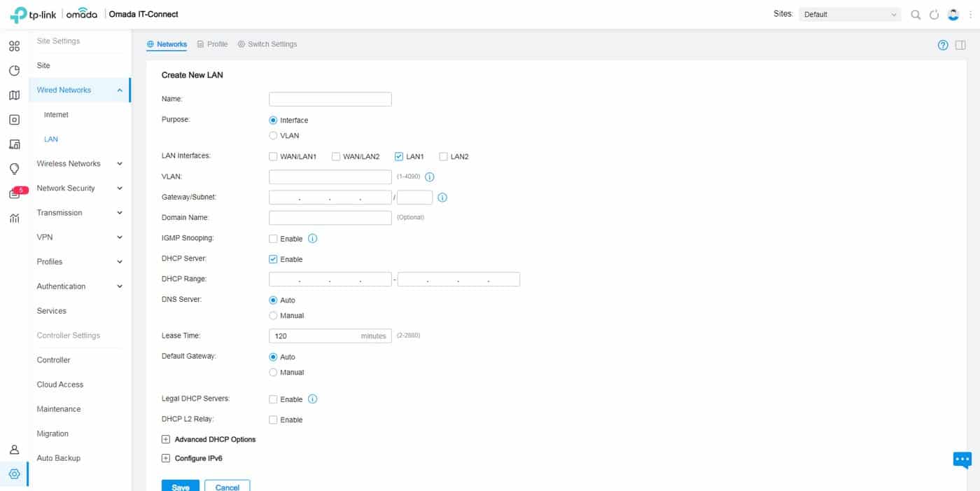Click the refresh icon in top bar
Viewport: 980px width, 491px height.
click(934, 15)
